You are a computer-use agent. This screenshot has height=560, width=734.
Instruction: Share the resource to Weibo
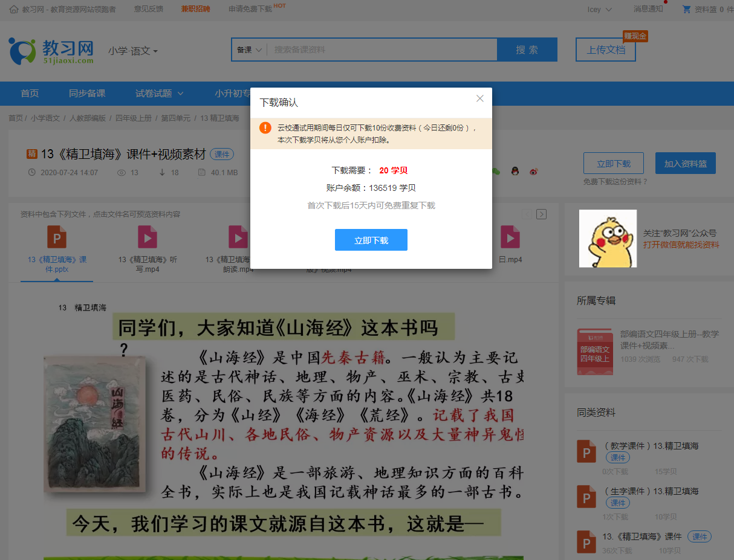click(x=533, y=172)
